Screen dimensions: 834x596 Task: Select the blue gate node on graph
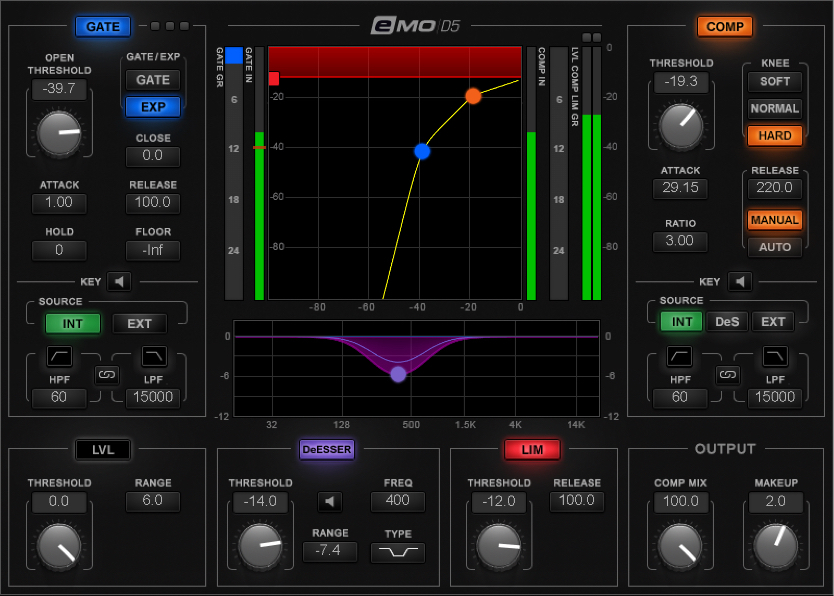click(422, 152)
